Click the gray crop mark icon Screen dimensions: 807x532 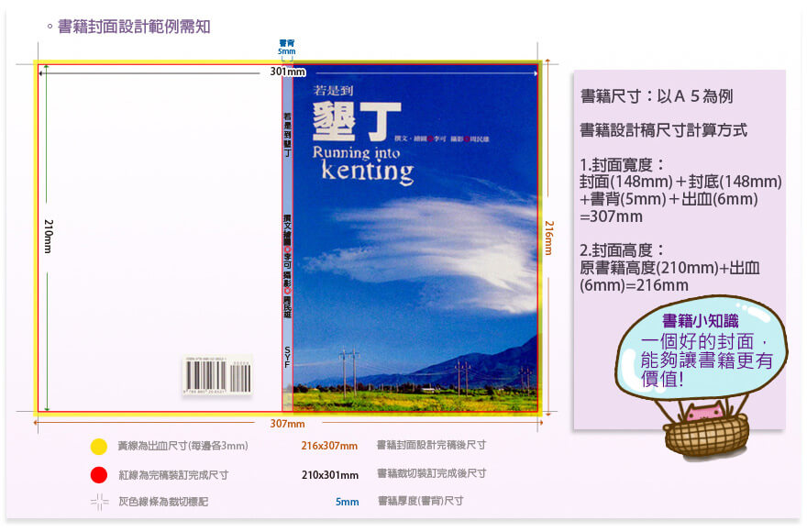(99, 502)
